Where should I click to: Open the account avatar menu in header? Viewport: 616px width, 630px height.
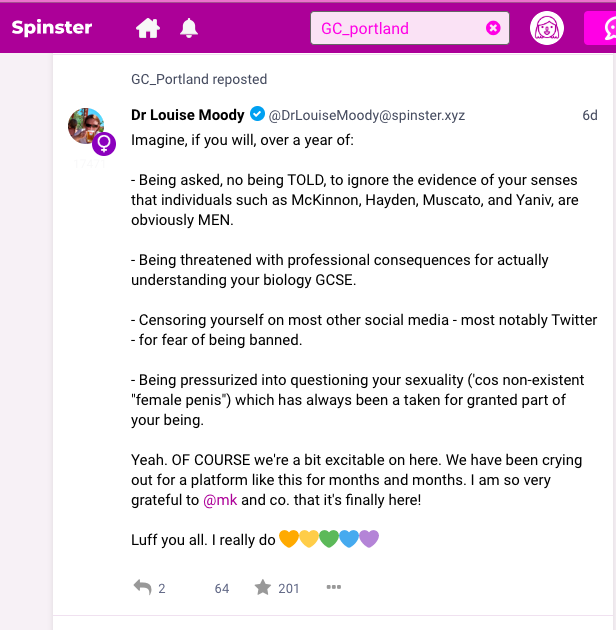coord(546,28)
